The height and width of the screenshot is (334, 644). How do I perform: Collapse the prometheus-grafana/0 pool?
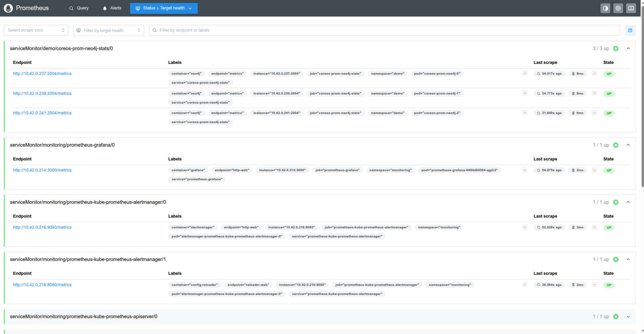coord(628,145)
